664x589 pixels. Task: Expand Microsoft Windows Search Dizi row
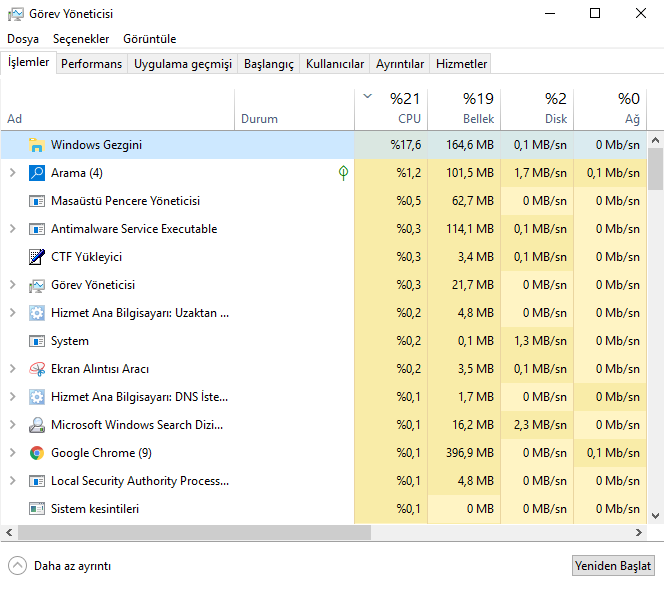point(13,424)
